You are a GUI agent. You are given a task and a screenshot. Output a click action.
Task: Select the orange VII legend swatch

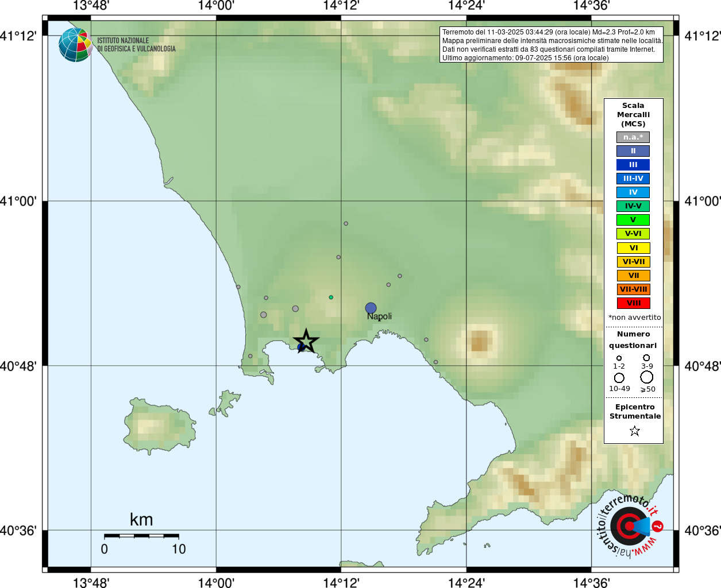(x=634, y=276)
